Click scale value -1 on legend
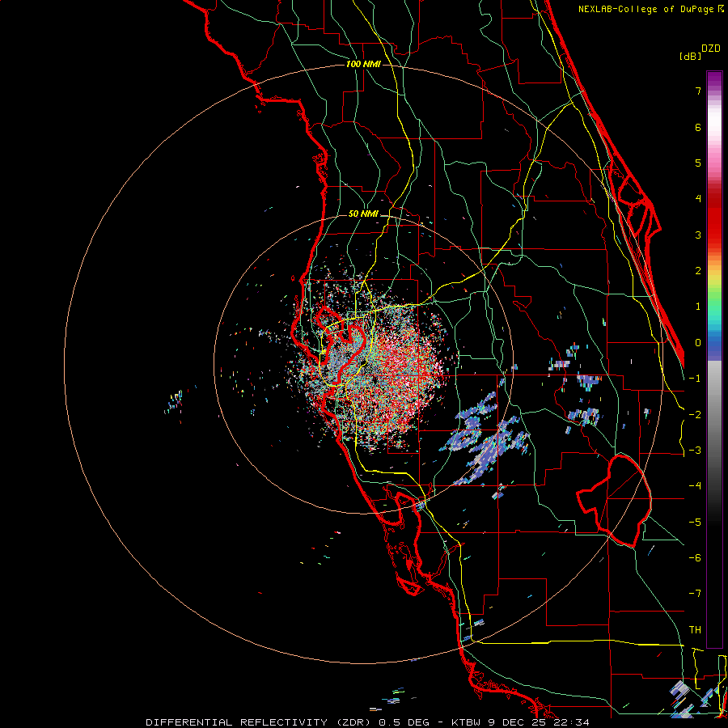The image size is (728, 728). click(695, 379)
